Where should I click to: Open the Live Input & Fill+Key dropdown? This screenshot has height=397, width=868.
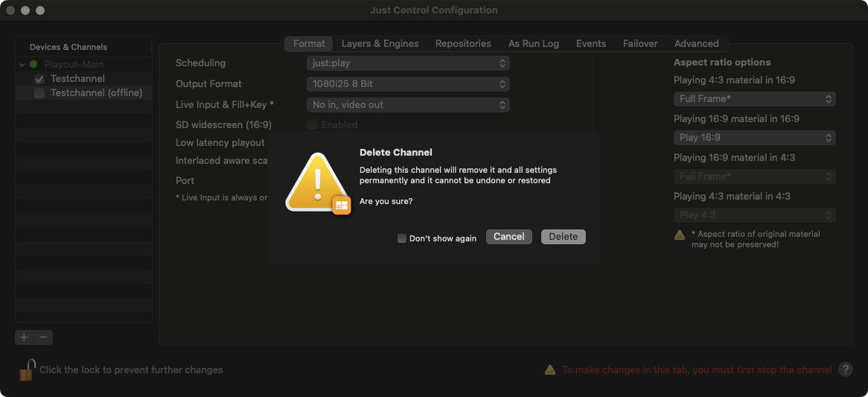click(408, 104)
